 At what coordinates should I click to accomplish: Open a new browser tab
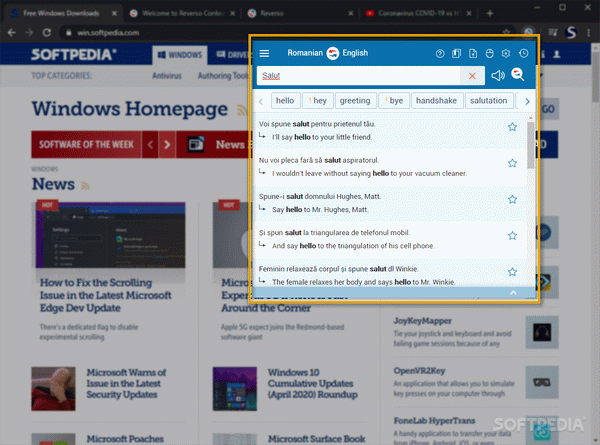pyautogui.click(x=489, y=13)
